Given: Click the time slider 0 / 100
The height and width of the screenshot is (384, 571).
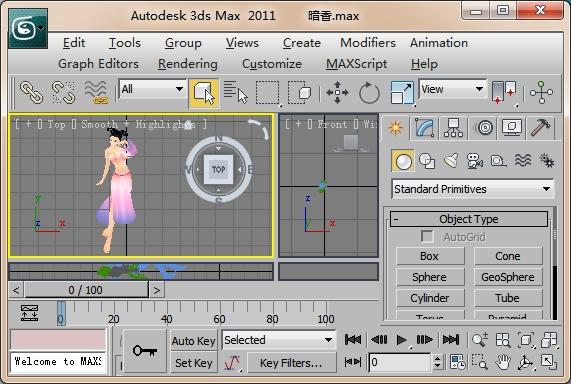Looking at the screenshot, I should (86, 290).
